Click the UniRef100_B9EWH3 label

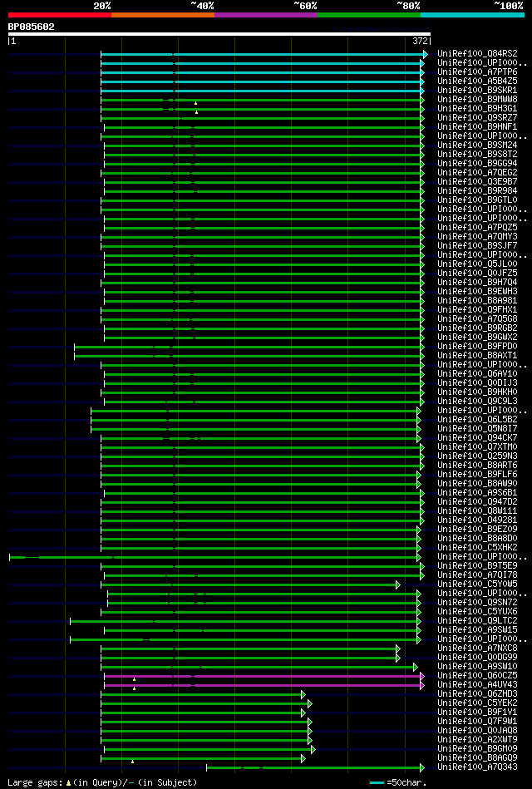477,292
